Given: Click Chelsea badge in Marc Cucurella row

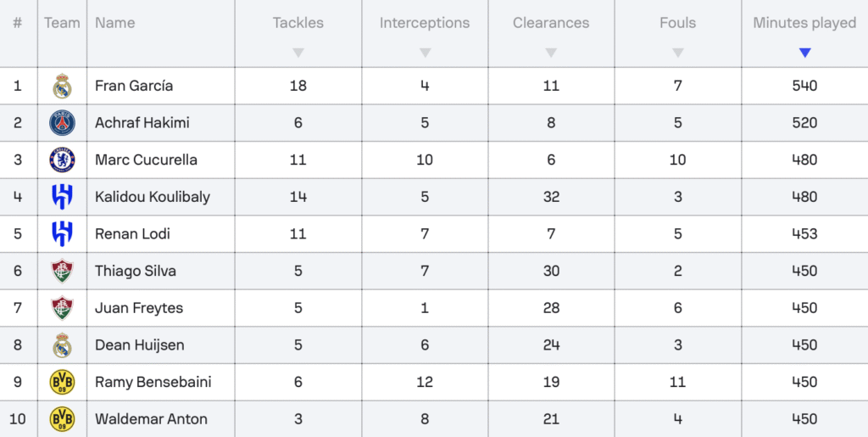Looking at the screenshot, I should point(62,160).
